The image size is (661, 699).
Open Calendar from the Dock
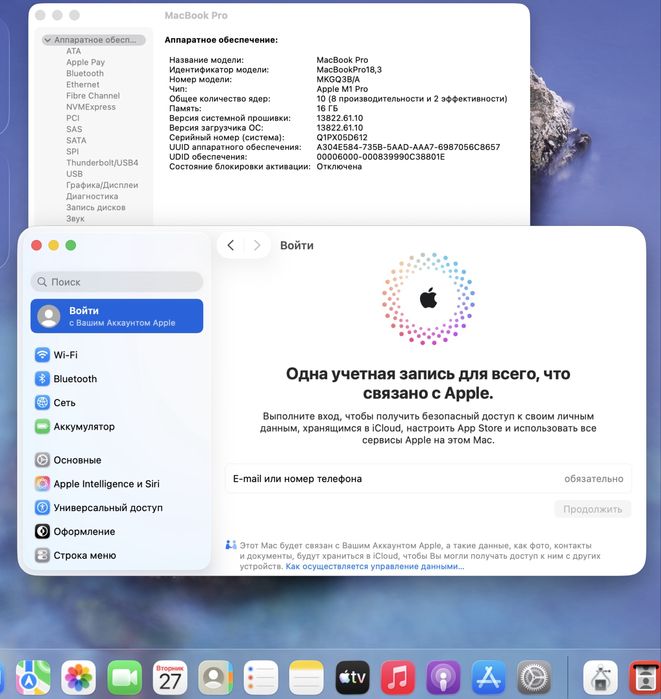point(170,677)
